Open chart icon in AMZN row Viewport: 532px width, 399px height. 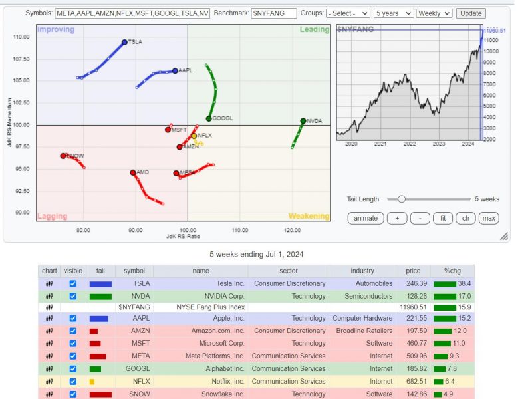pyautogui.click(x=49, y=331)
